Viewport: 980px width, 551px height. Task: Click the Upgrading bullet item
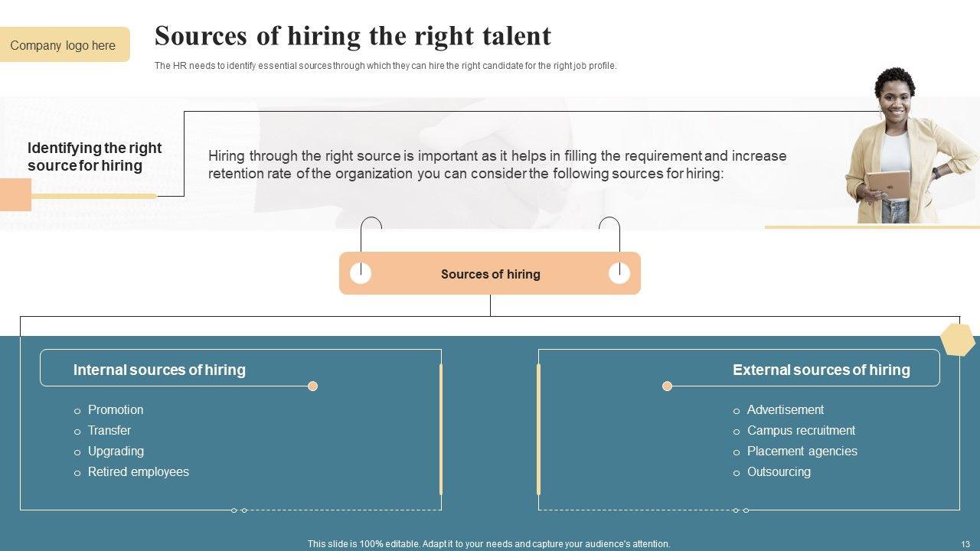click(x=116, y=452)
